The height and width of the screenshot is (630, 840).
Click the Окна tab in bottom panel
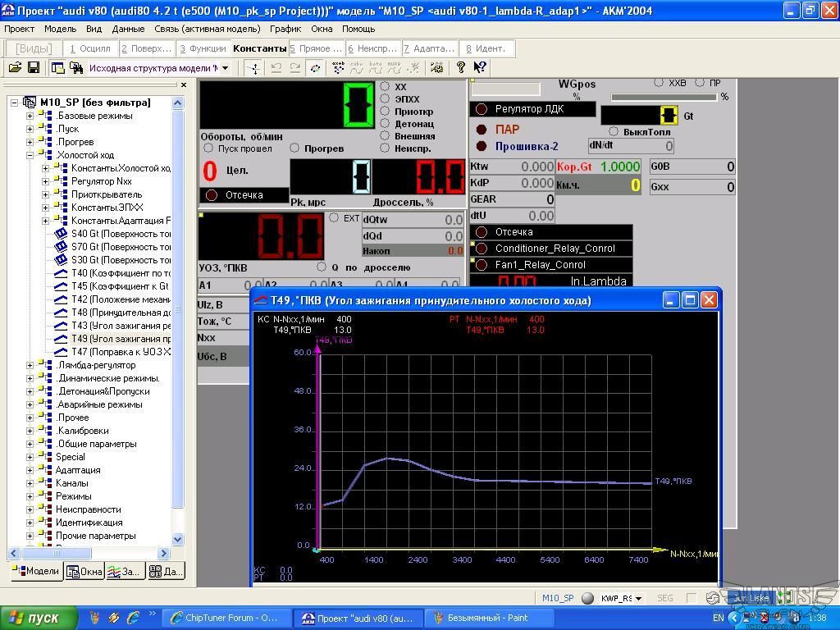coord(84,571)
